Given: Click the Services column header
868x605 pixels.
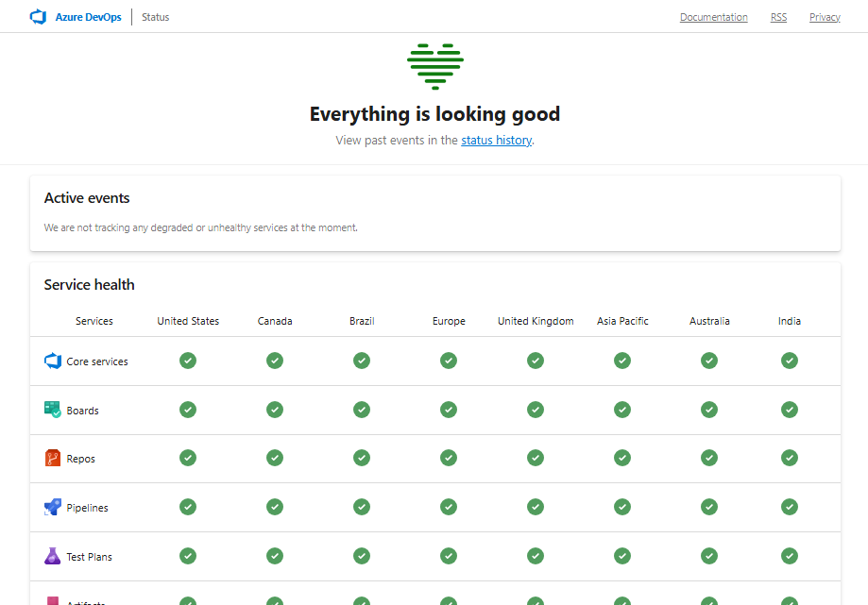Looking at the screenshot, I should [94, 321].
